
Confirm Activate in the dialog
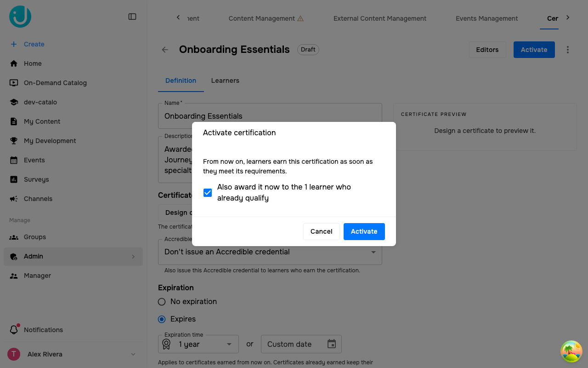364,231
